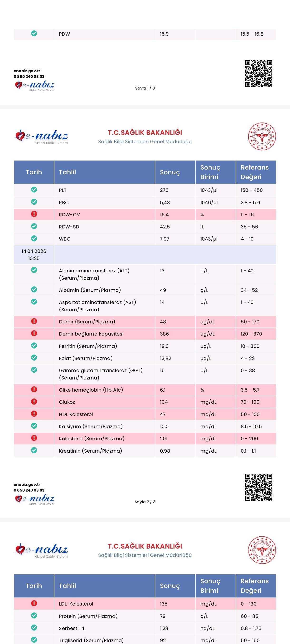Click the warning icon beside Demir bağlama kapasitesi
The width and height of the screenshot is (290, 644).
tap(34, 333)
